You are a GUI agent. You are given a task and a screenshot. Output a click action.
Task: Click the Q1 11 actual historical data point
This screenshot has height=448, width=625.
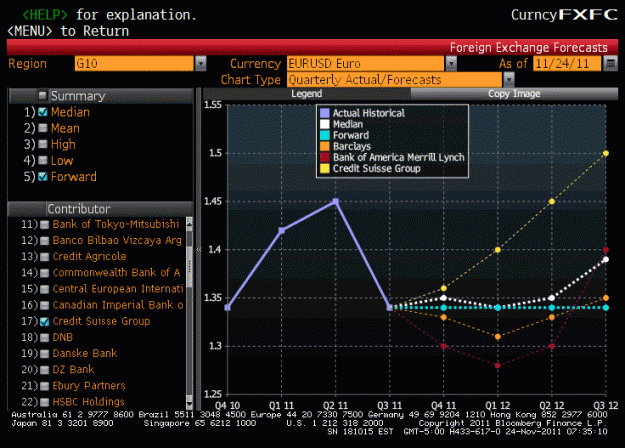281,230
